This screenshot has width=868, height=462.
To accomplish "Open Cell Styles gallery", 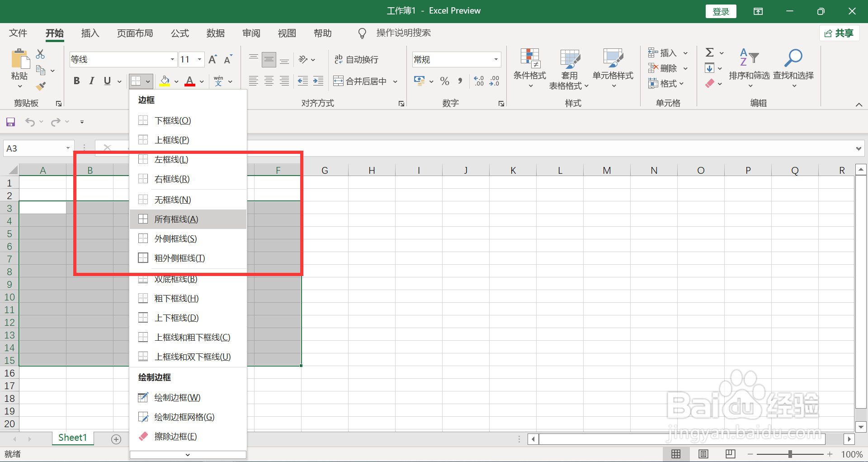I will [x=613, y=68].
